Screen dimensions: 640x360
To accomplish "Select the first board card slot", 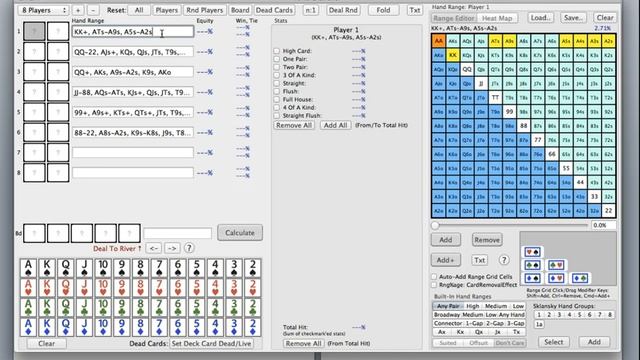I will (34, 233).
